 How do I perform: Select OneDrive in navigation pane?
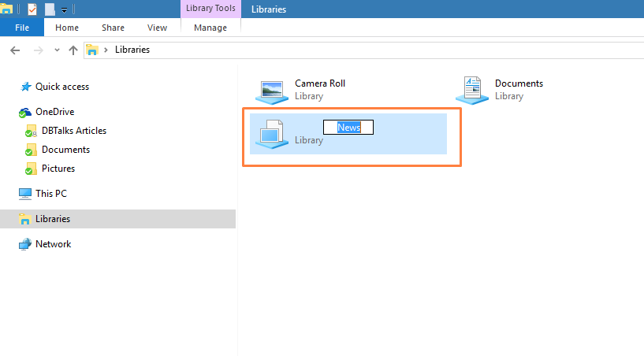(x=54, y=112)
